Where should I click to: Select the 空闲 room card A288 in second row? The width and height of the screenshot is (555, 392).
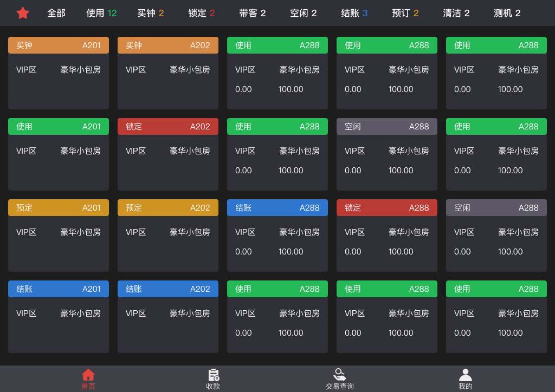click(x=386, y=152)
